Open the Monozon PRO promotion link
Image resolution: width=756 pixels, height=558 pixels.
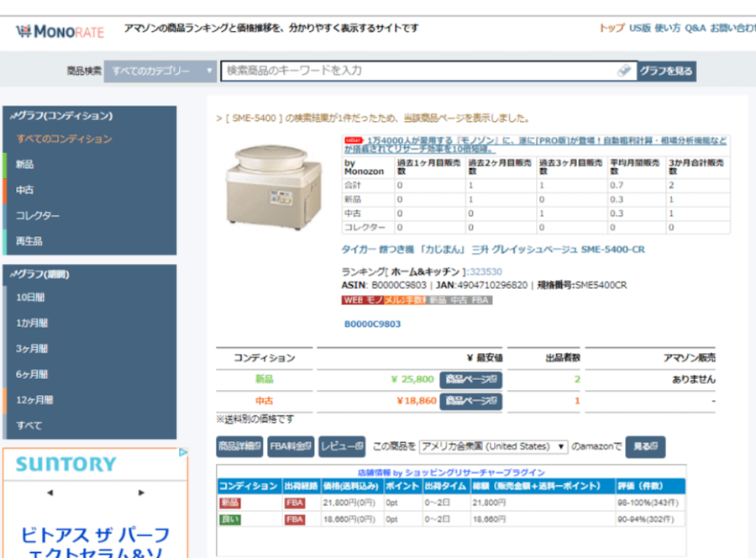pyautogui.click(x=535, y=145)
